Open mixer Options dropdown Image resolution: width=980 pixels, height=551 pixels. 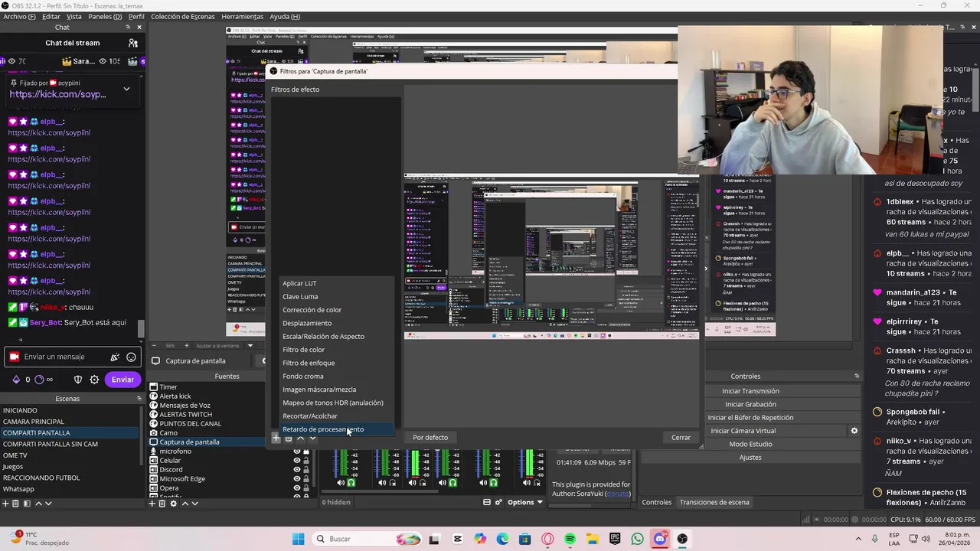point(524,502)
